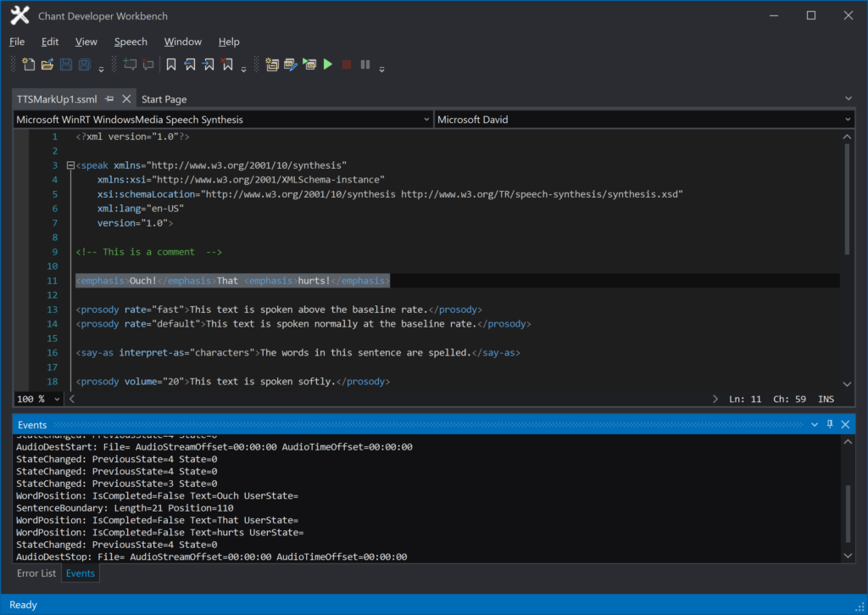Screen dimensions: 868x615
Task: Close the TTSMarkUp1.ssml tab
Action: (126, 98)
